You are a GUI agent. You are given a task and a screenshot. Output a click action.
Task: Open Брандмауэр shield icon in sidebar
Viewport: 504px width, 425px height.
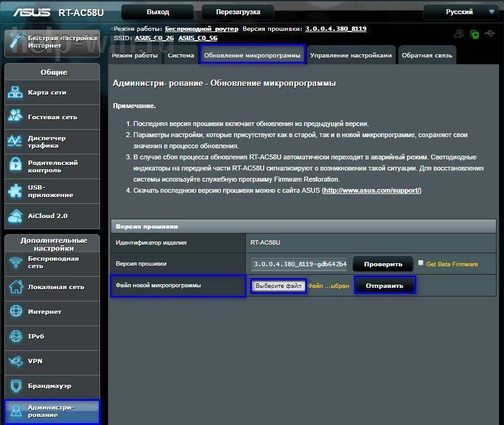(x=15, y=386)
